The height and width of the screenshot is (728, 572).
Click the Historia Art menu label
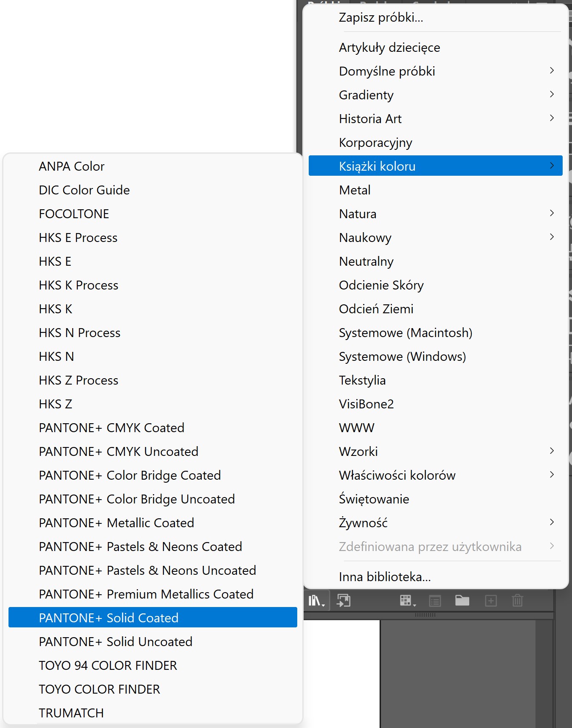tap(370, 119)
